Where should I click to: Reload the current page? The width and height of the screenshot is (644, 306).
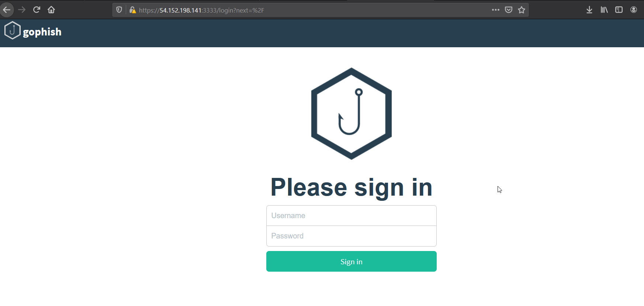point(37,10)
